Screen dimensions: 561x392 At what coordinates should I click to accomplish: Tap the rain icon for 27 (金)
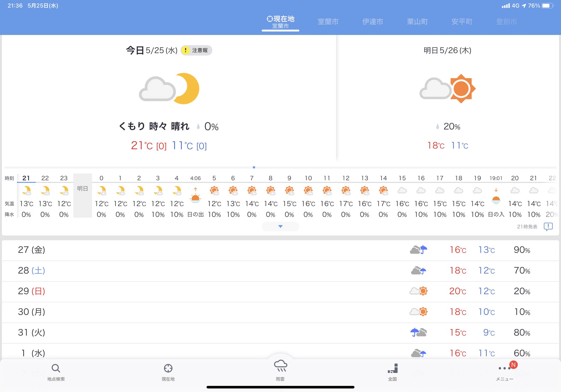(x=419, y=250)
